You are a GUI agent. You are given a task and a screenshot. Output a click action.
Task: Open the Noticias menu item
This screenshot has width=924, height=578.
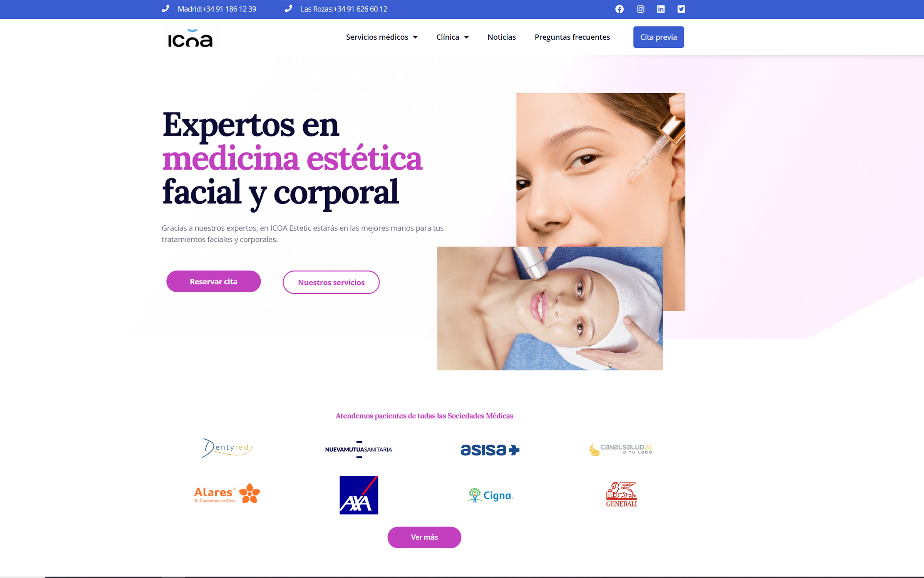point(501,37)
